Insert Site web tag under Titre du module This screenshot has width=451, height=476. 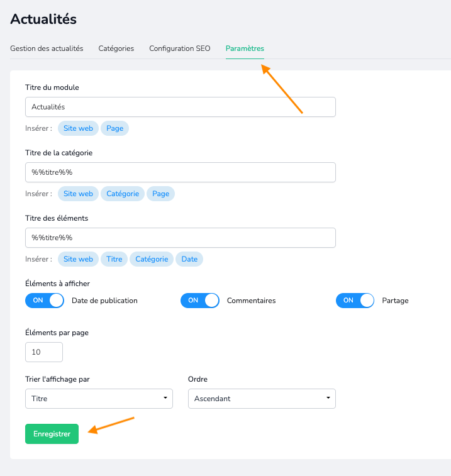[x=78, y=128]
